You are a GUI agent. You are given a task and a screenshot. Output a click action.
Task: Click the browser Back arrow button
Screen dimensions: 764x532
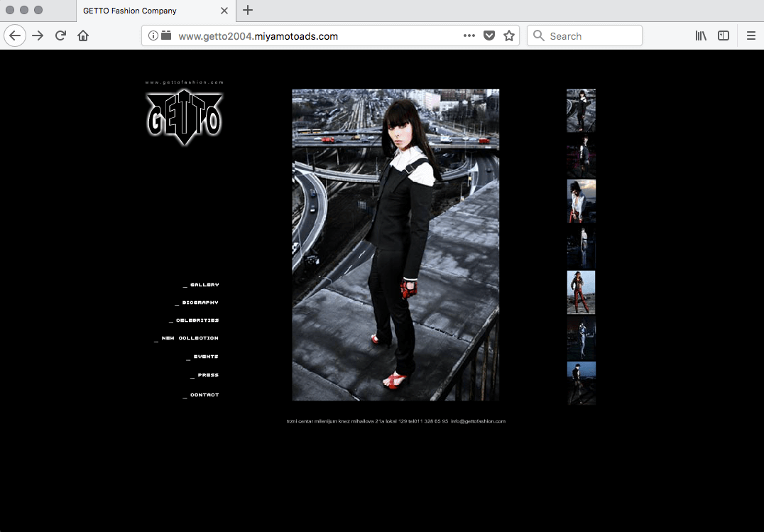coord(15,36)
